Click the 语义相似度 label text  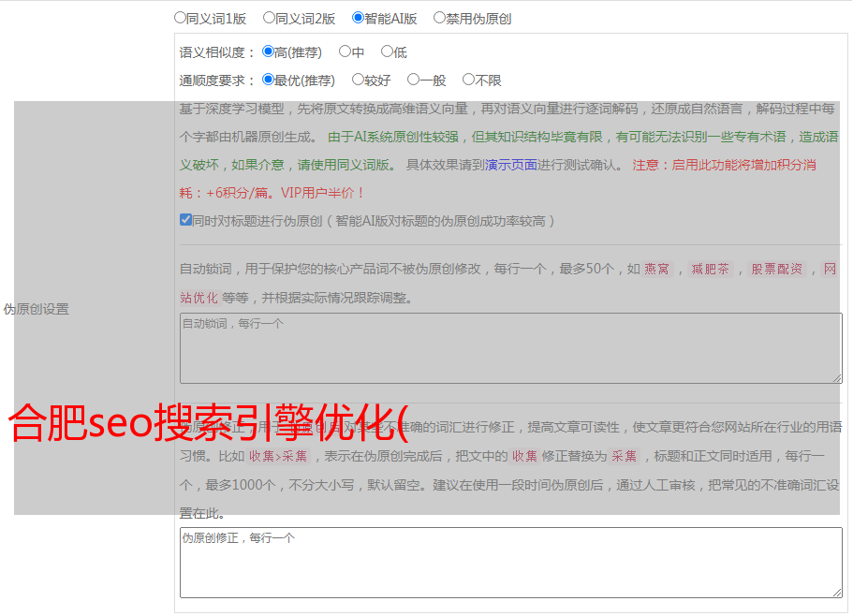(213, 52)
